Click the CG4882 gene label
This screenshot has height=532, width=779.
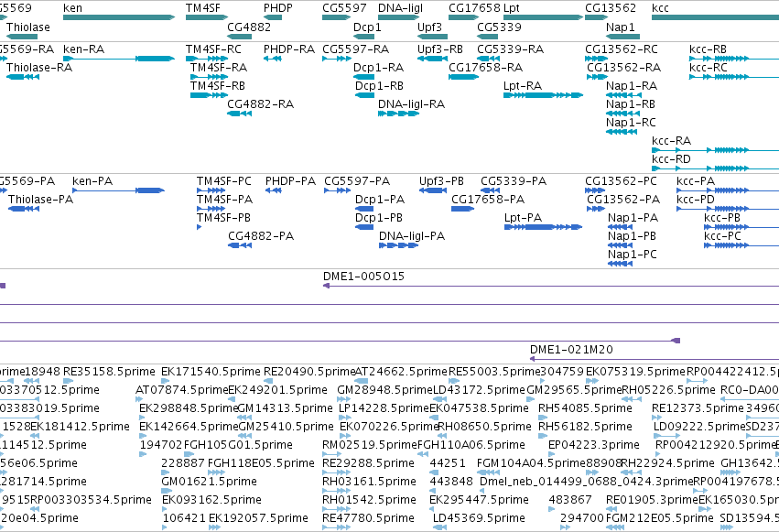249,27
